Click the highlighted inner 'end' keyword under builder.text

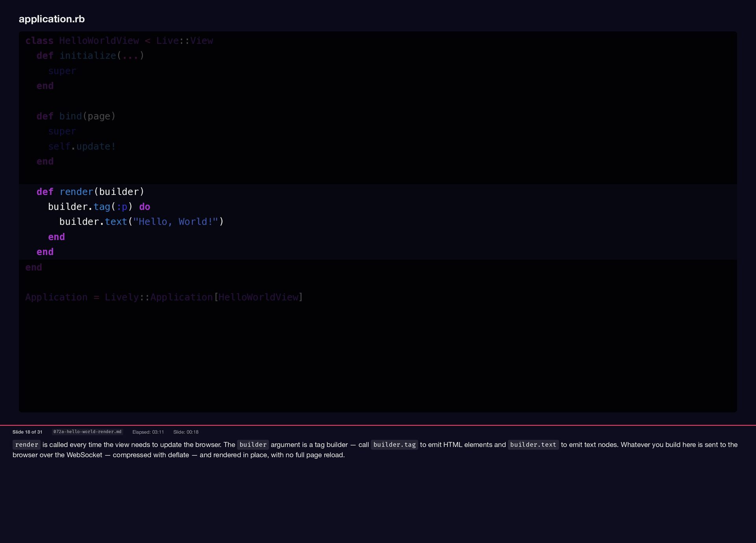56,237
